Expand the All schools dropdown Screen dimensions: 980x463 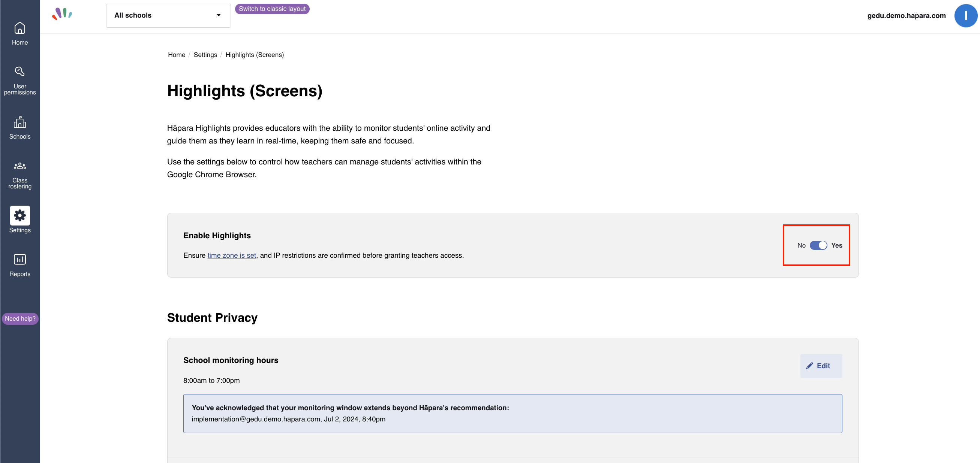(x=168, y=16)
